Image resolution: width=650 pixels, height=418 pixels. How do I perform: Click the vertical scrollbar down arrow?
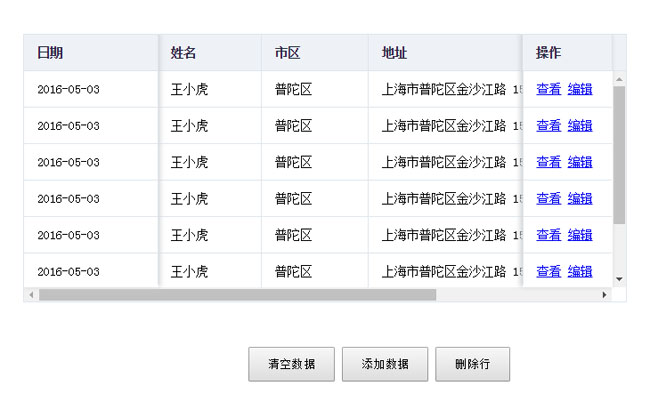click(x=619, y=280)
